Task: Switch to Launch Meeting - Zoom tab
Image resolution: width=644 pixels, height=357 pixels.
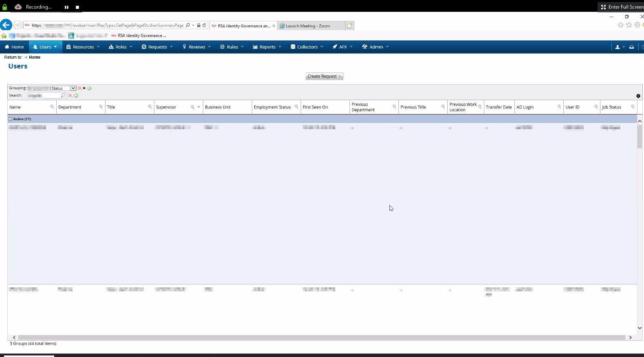Action: 308,26
